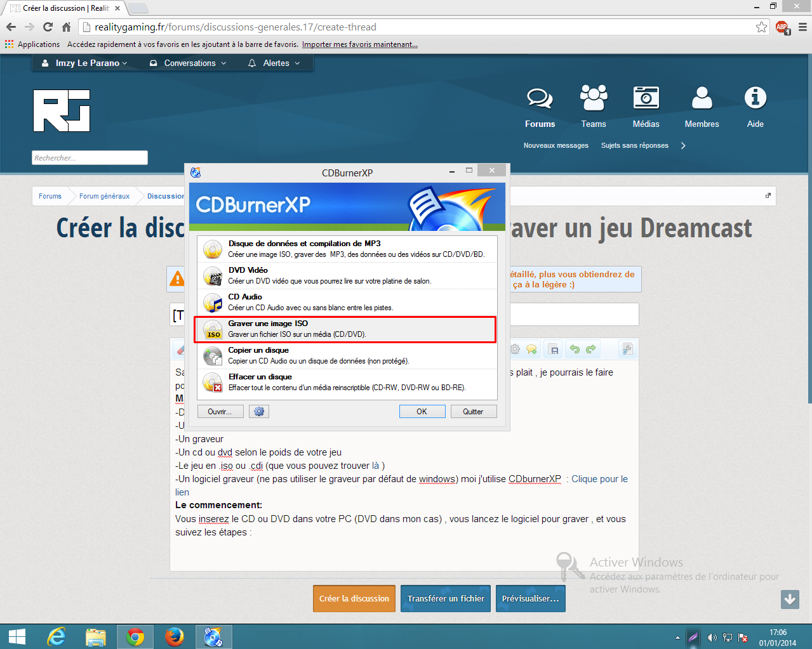Click the Ouvrir... button in CDBurnerXP
This screenshot has height=649, width=812.
pos(220,412)
